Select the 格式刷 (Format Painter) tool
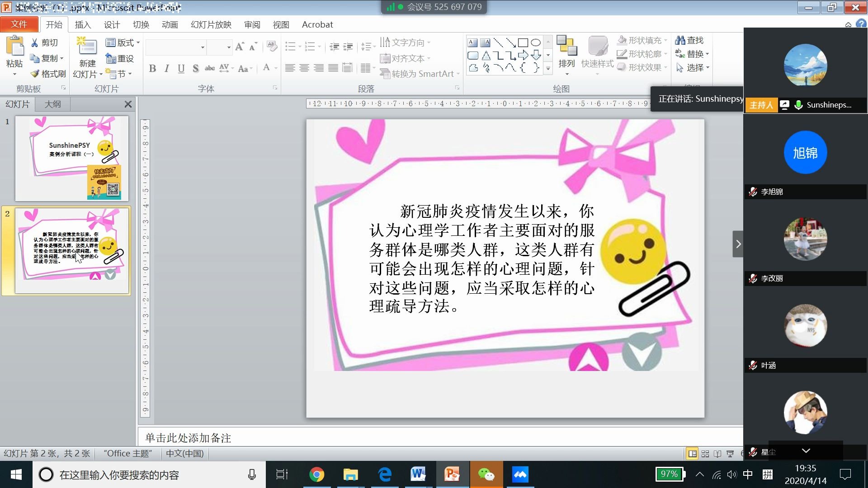Image resolution: width=868 pixels, height=488 pixels. tap(47, 74)
